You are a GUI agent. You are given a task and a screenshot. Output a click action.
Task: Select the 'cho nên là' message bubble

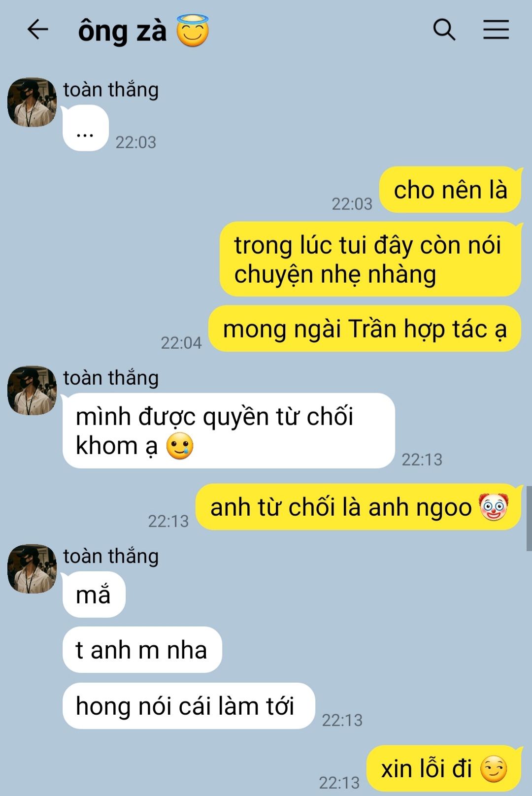coord(451,190)
